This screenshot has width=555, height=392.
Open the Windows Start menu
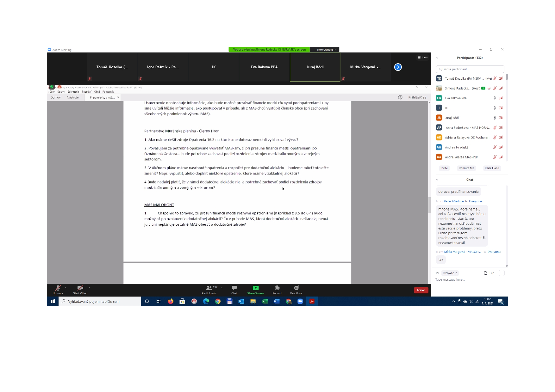(x=53, y=302)
